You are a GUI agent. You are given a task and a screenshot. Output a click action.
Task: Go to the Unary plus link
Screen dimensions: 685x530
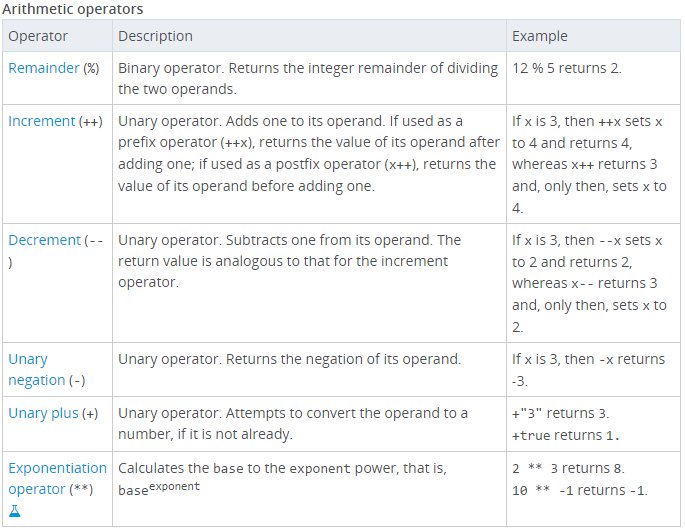point(43,413)
